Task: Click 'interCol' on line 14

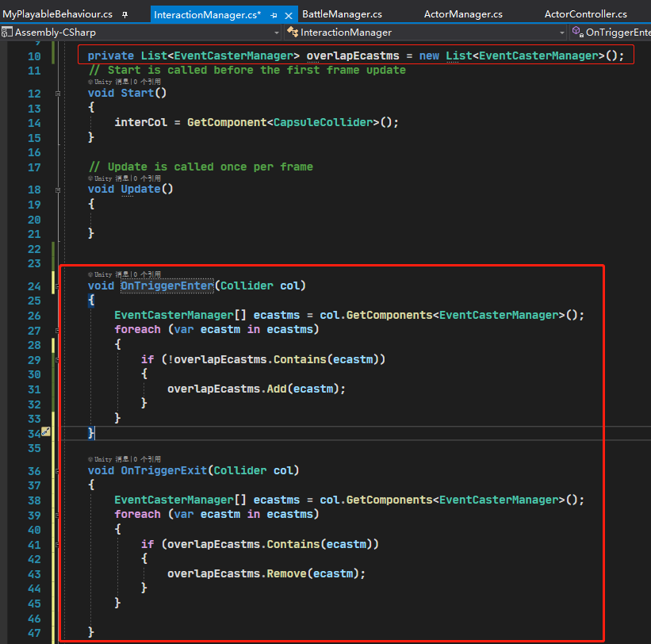Action: click(x=140, y=122)
